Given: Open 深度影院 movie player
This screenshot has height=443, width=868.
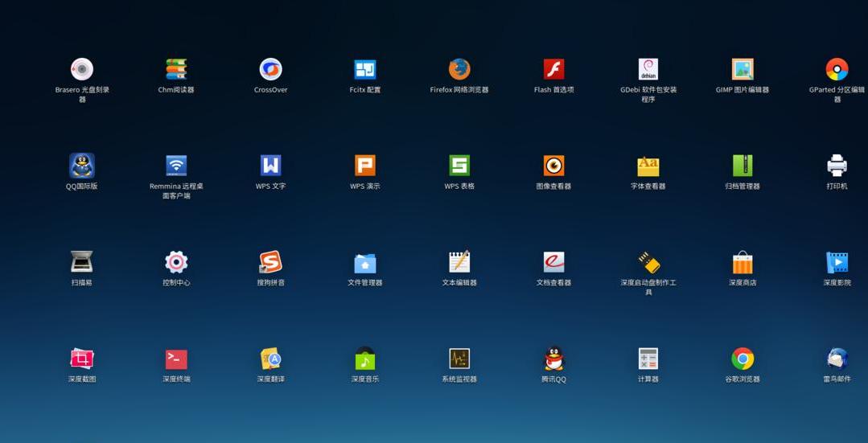Looking at the screenshot, I should (x=837, y=262).
